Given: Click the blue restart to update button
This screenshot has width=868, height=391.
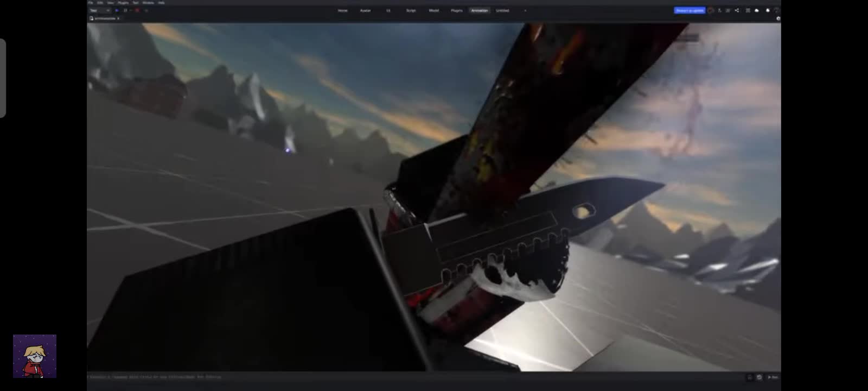Looking at the screenshot, I should 690,10.
